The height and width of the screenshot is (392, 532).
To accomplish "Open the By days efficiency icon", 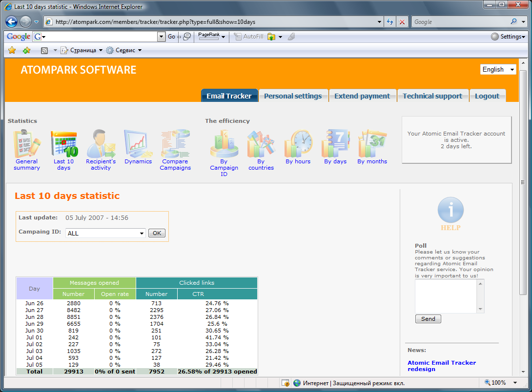I will tap(335, 144).
